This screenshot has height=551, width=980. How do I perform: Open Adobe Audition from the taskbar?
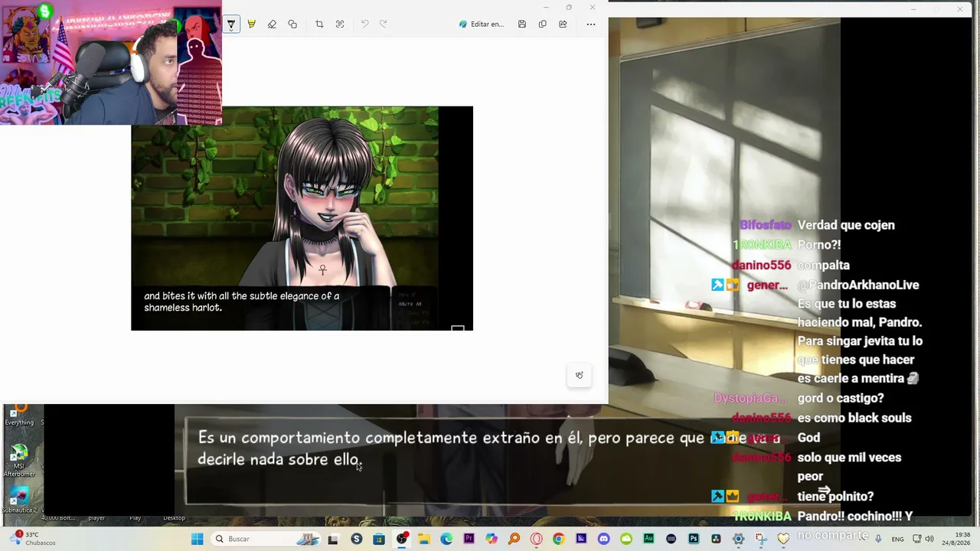(648, 539)
